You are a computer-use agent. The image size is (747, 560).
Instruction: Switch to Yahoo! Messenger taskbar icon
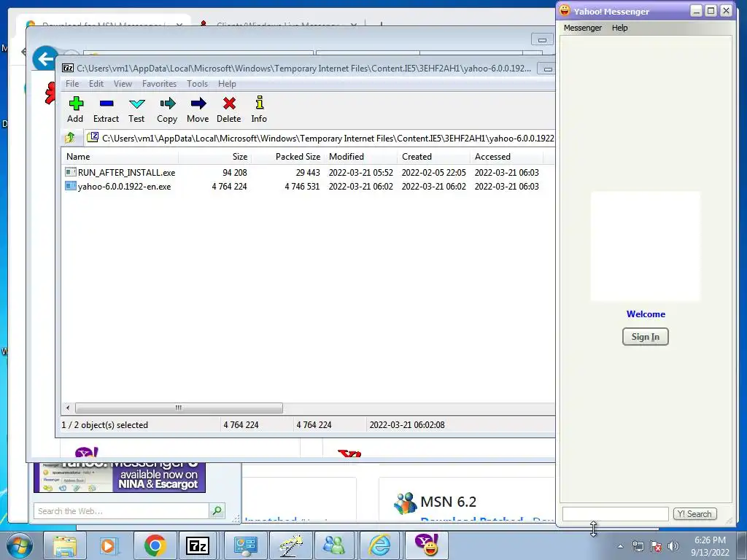coord(426,545)
